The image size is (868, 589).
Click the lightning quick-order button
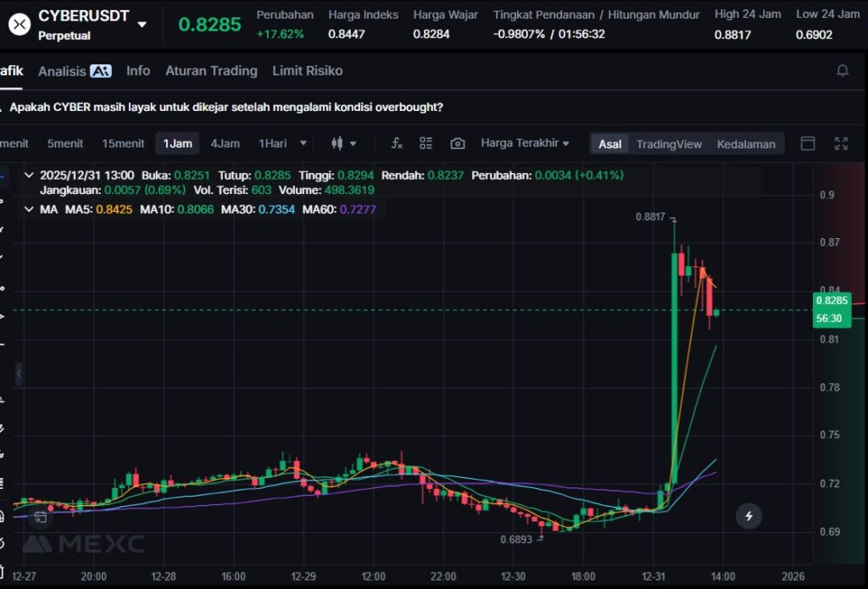(748, 515)
